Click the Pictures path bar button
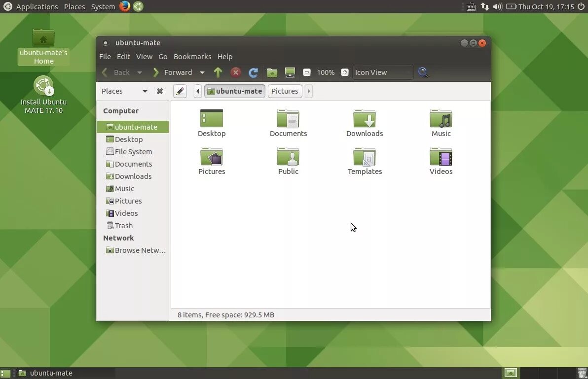588x379 pixels. click(x=285, y=91)
